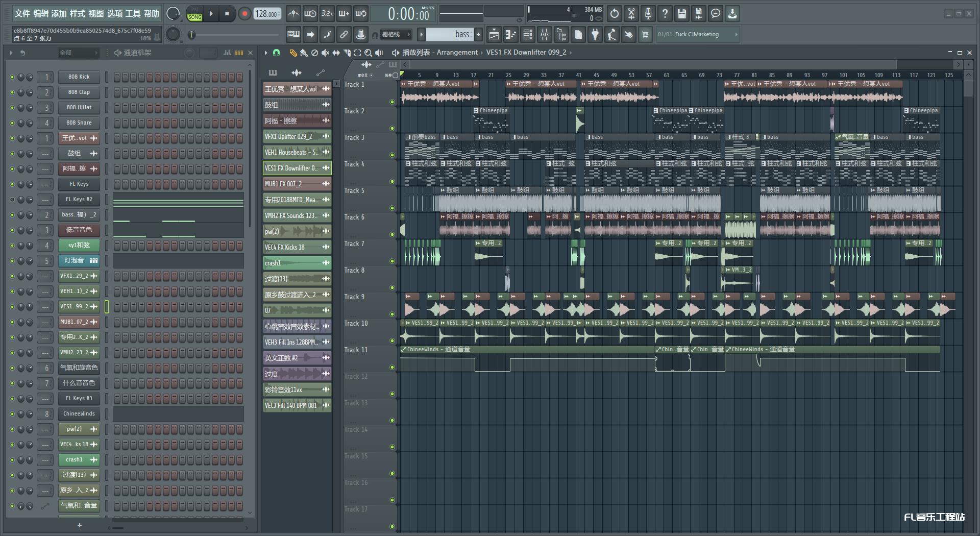Toggle PAT/SONG playback mode
Image resolution: width=980 pixels, height=536 pixels.
tap(195, 14)
